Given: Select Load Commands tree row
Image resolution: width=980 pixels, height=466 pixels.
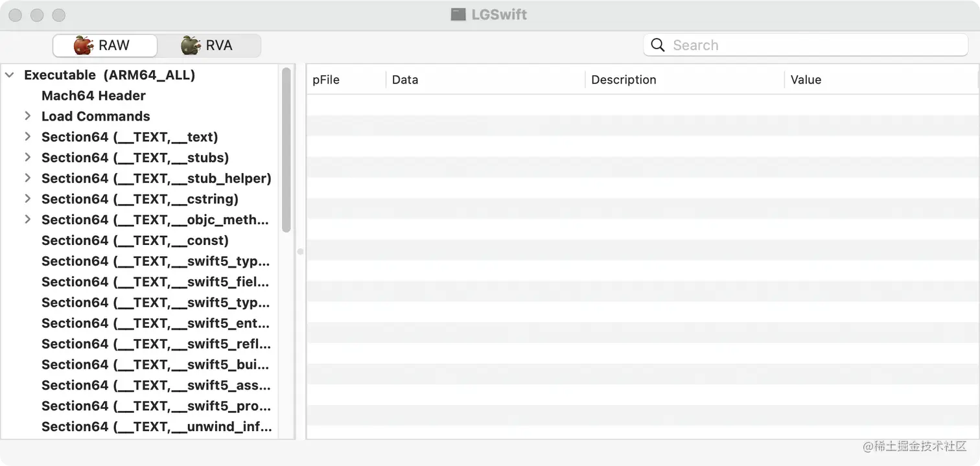Looking at the screenshot, I should point(140,117).
